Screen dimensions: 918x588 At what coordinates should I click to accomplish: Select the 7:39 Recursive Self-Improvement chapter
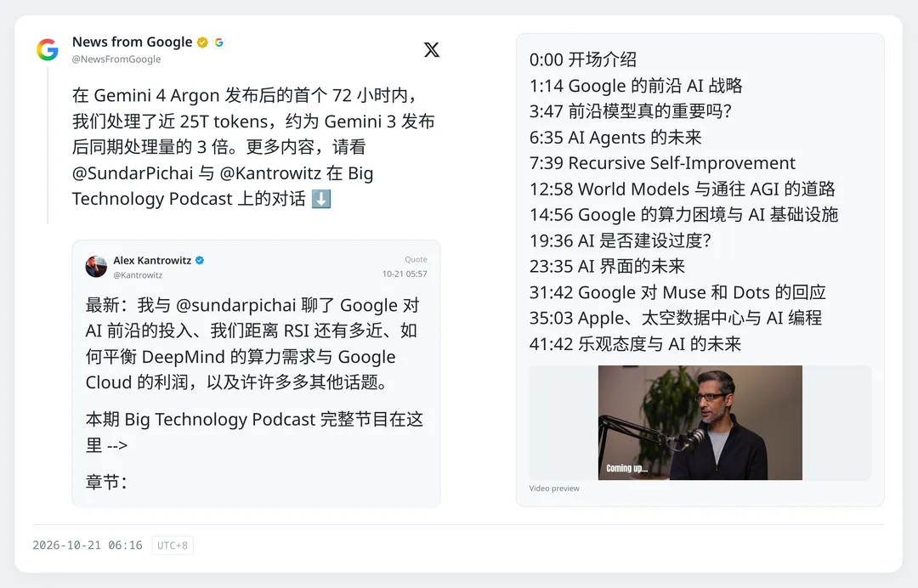coord(662,163)
